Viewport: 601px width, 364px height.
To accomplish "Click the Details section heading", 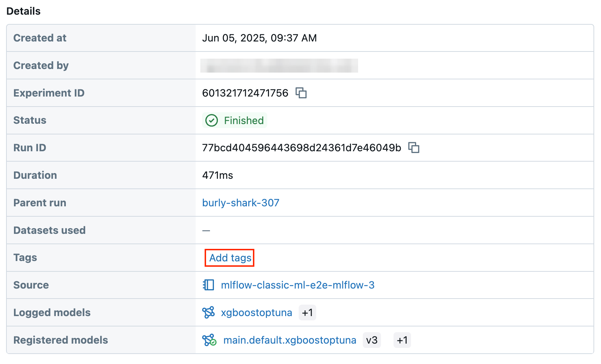I will click(23, 11).
